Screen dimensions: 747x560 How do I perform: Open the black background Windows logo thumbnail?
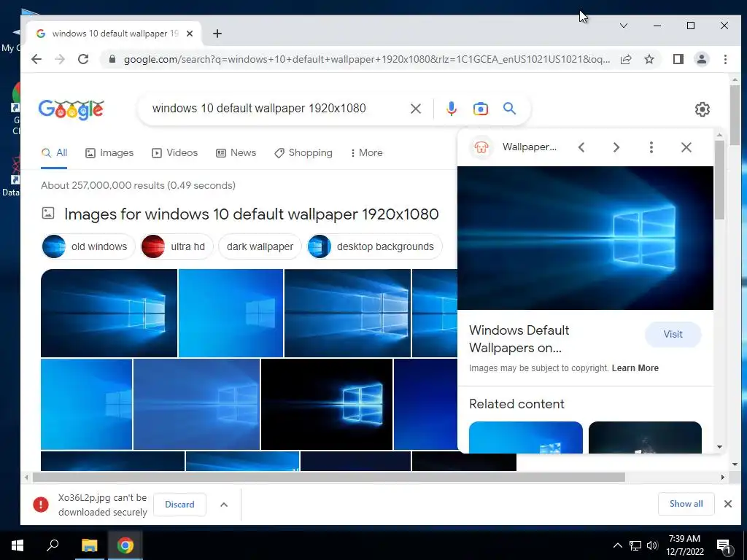pos(327,404)
